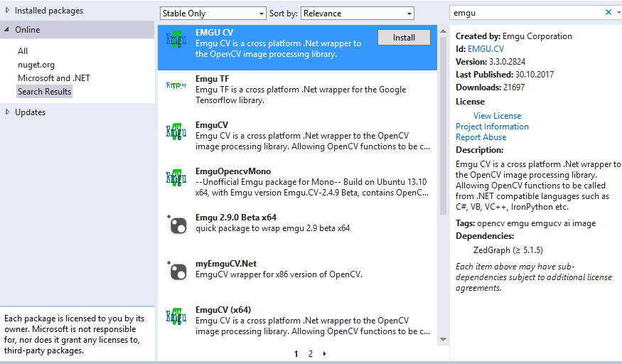Collapse the Online section
The width and height of the screenshot is (622, 364).
click(8, 30)
